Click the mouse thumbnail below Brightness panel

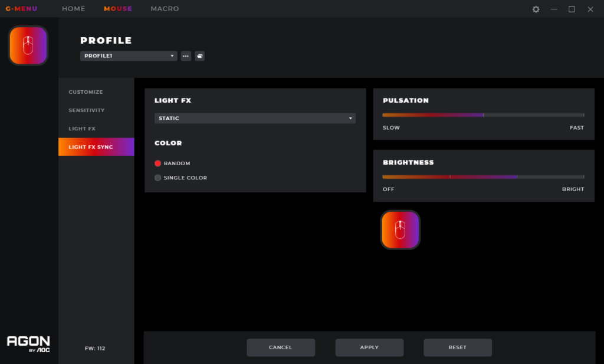(x=401, y=229)
